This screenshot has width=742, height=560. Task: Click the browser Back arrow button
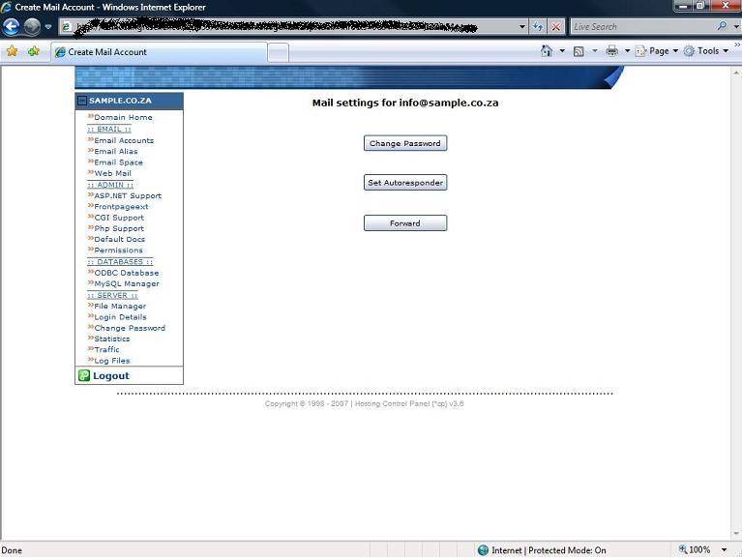[12, 27]
